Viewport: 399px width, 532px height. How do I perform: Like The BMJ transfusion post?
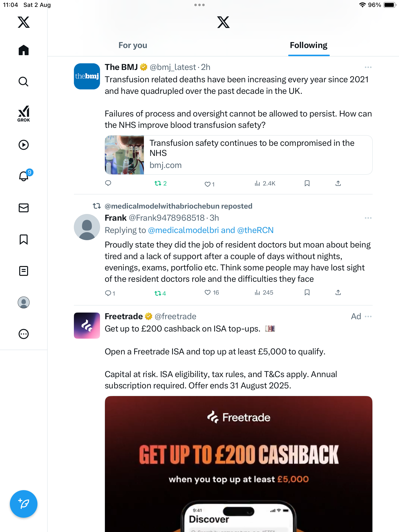point(208,184)
